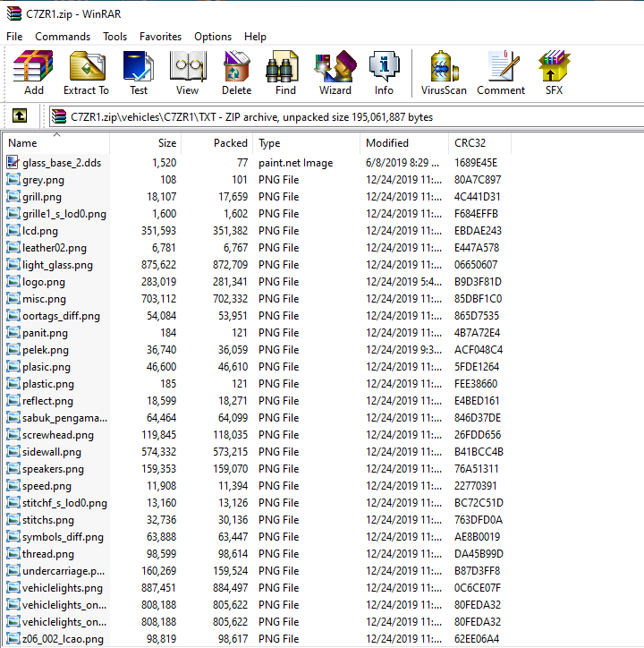Screen dimensions: 644x648
Task: Select the undercarriage.p... file
Action: [x=64, y=571]
